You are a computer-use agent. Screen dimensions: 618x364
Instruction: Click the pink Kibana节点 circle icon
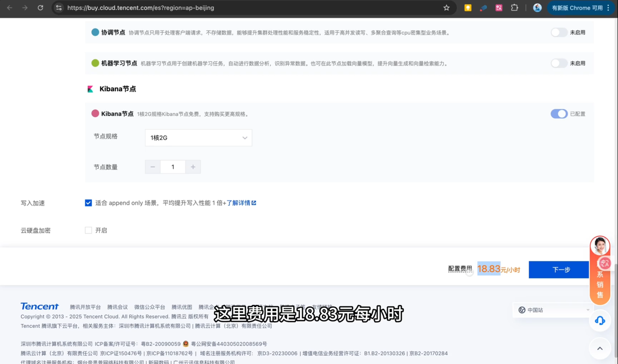[x=95, y=114]
